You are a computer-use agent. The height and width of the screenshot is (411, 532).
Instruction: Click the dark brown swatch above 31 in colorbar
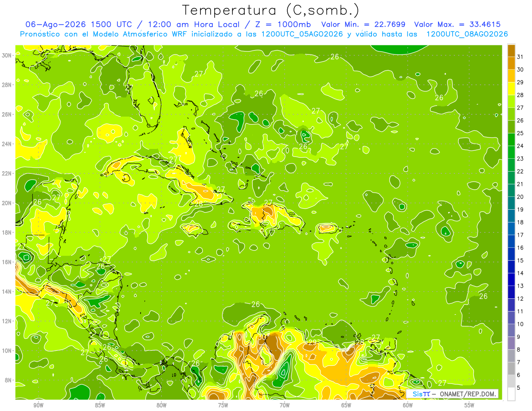pyautogui.click(x=511, y=51)
